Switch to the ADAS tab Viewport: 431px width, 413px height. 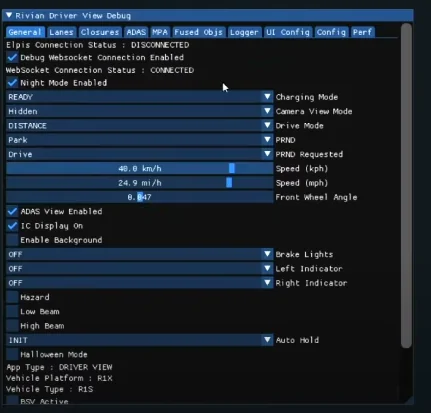click(x=136, y=32)
